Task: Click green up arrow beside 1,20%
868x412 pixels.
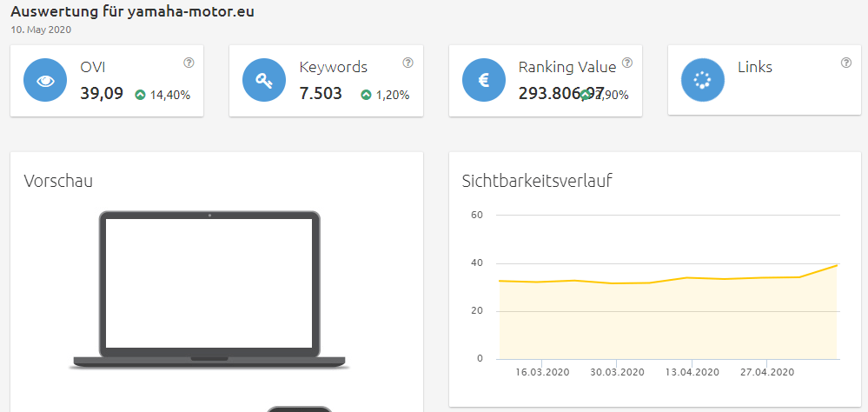Action: (x=366, y=95)
